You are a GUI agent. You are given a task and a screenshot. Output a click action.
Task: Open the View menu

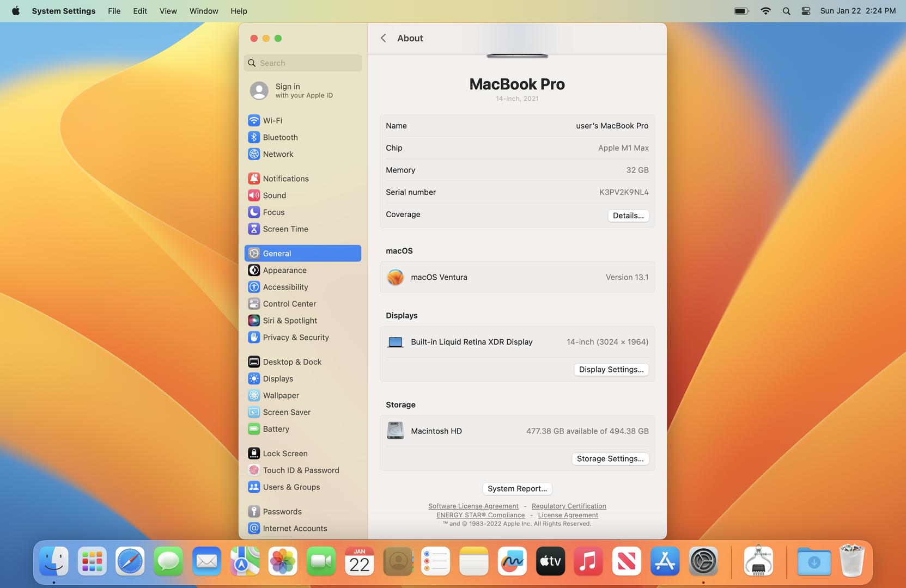pyautogui.click(x=168, y=11)
